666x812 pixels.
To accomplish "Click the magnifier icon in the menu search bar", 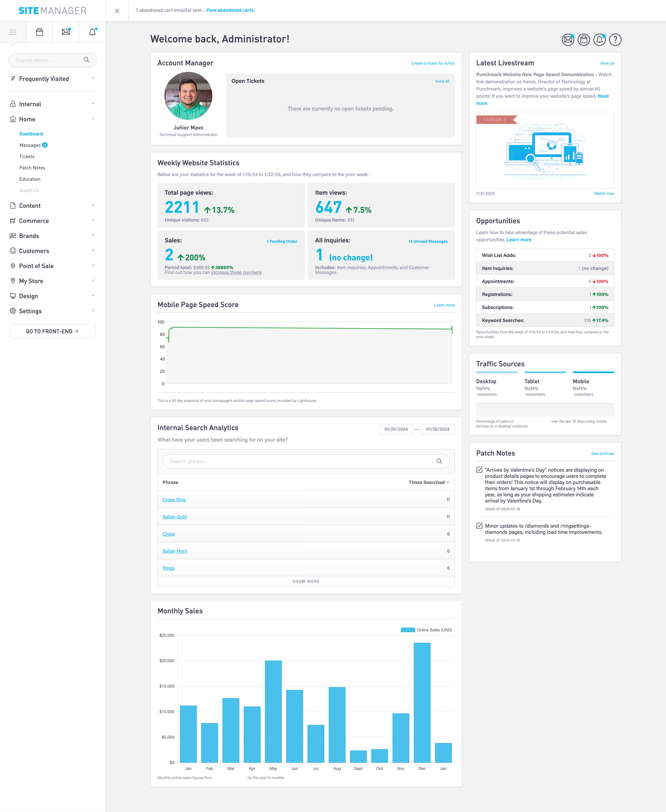I will tap(86, 60).
